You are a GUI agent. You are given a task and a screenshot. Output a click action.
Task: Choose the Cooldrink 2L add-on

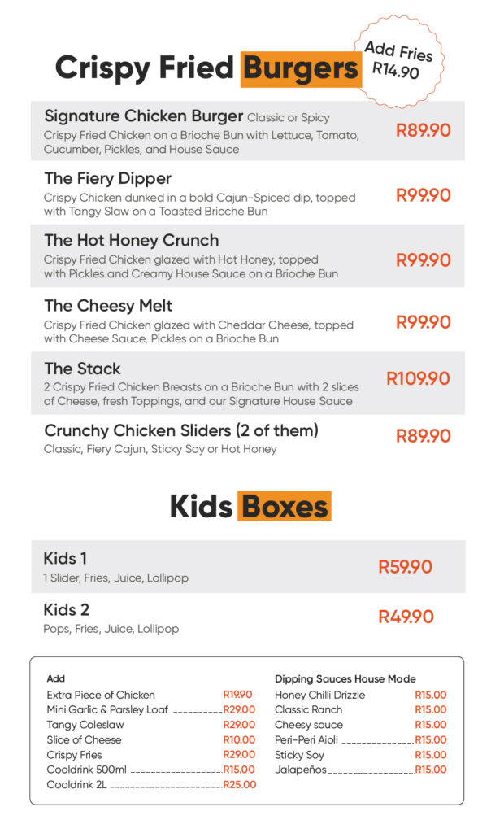(77, 785)
